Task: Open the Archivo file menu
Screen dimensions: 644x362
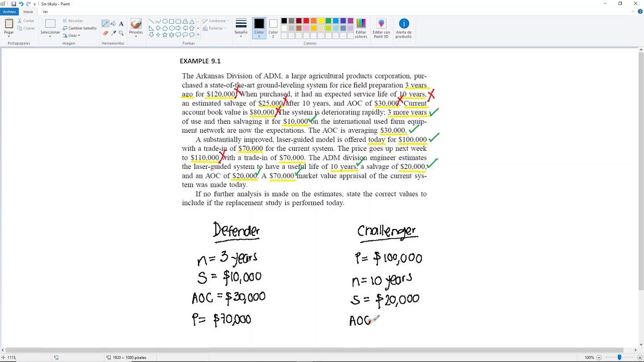Action: [9, 12]
